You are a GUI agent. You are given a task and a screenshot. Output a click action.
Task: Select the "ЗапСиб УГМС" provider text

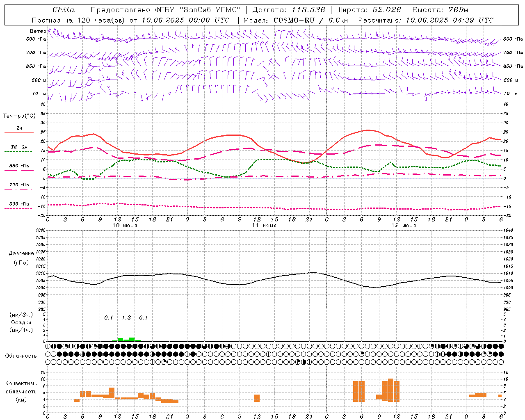[210, 10]
